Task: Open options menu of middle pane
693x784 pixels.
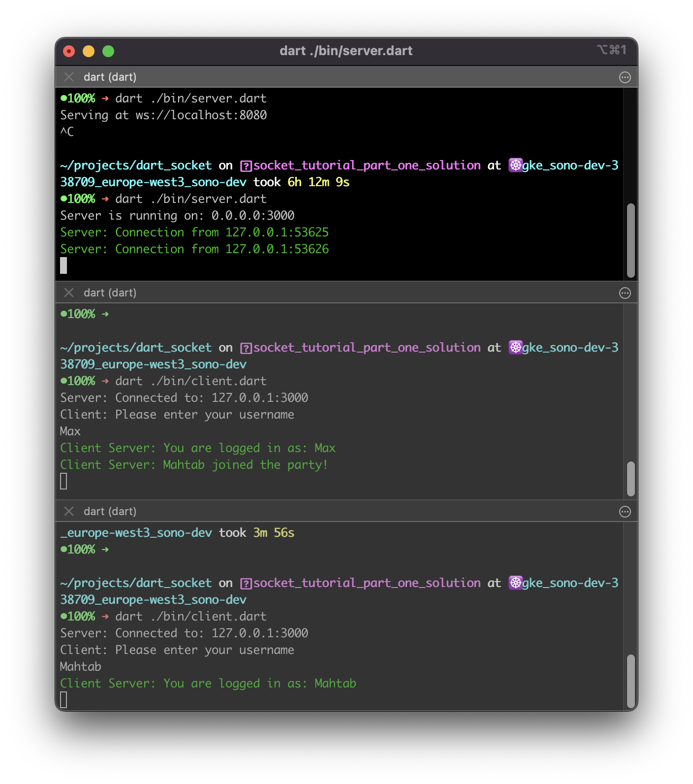Action: point(625,293)
